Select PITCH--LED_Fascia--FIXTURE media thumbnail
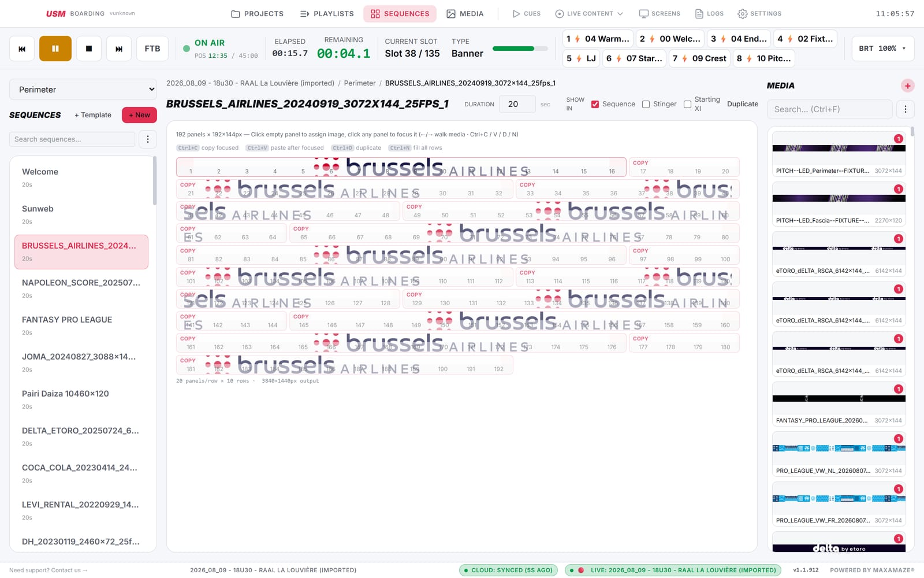The width and height of the screenshot is (924, 578). click(839, 203)
